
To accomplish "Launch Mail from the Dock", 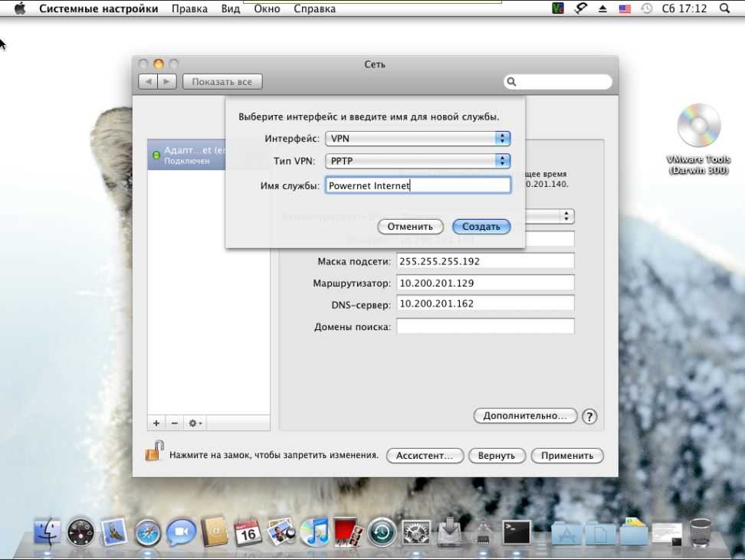I will coord(113,532).
